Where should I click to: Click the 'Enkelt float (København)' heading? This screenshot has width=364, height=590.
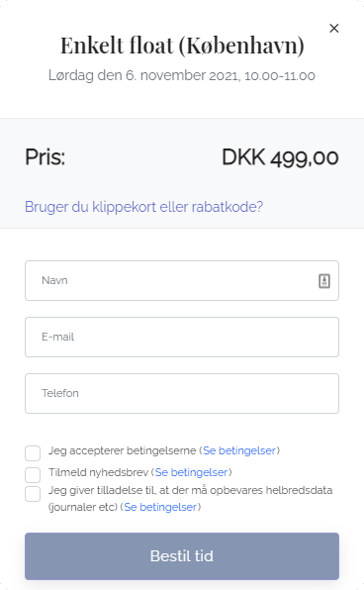click(182, 46)
